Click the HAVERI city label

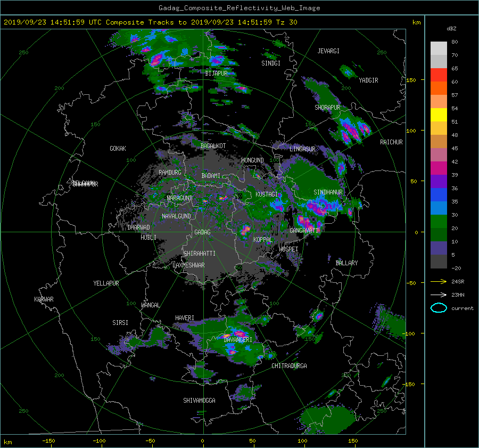pos(185,318)
